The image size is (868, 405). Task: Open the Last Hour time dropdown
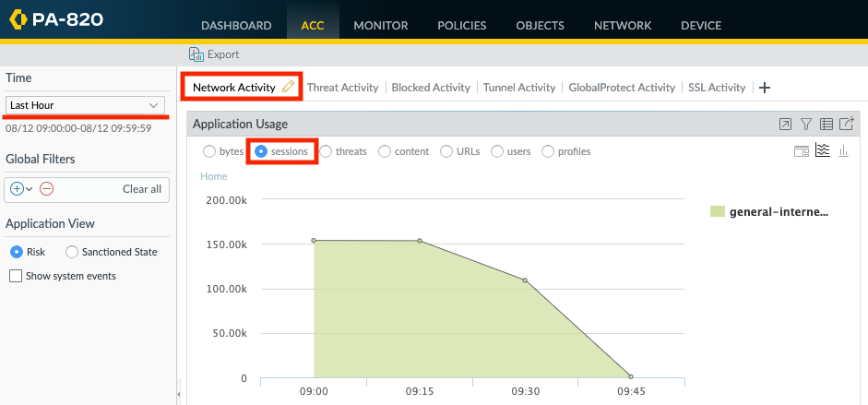click(84, 105)
